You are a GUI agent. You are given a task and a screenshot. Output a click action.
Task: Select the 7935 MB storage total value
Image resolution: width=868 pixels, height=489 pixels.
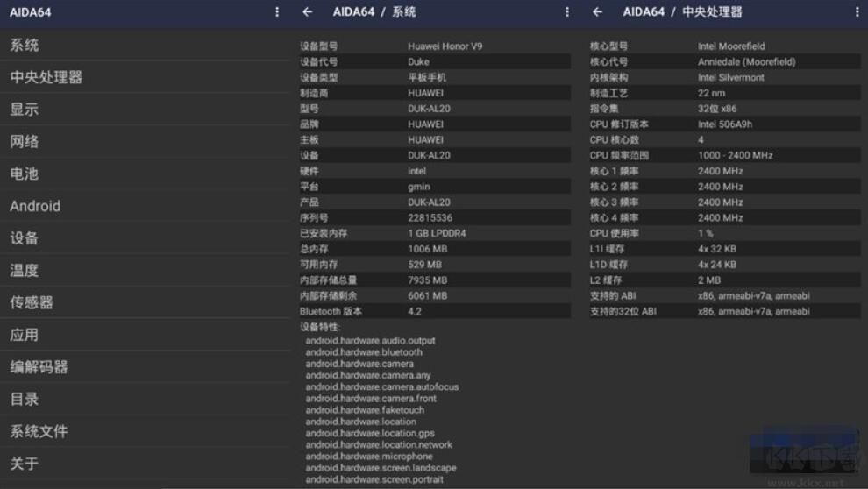click(427, 280)
